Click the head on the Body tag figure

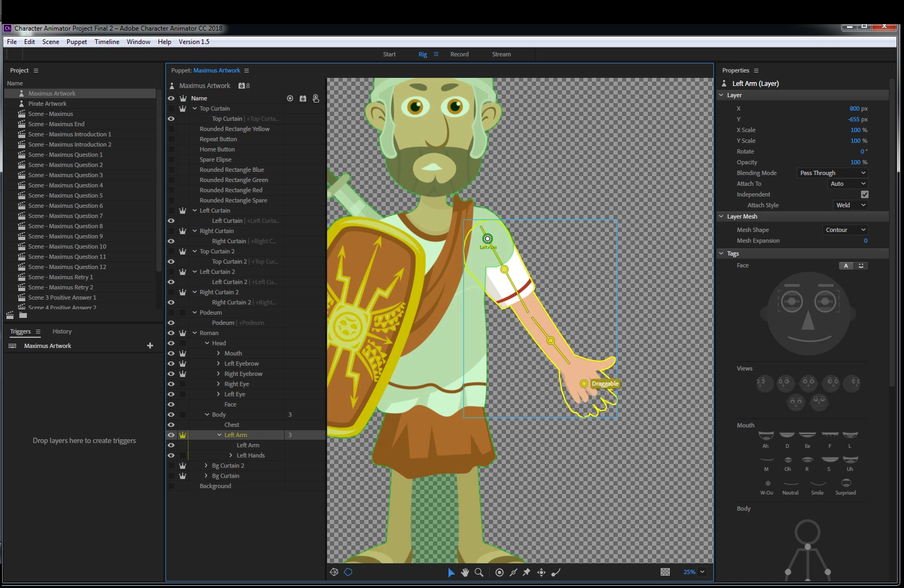point(807,532)
